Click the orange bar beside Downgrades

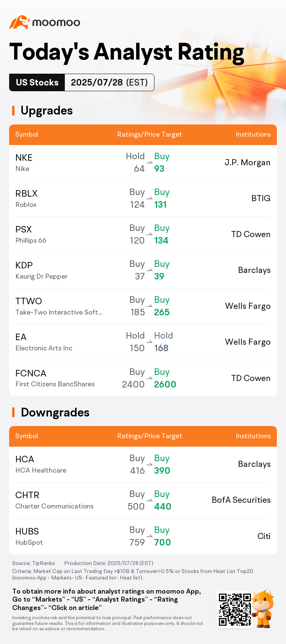click(13, 412)
